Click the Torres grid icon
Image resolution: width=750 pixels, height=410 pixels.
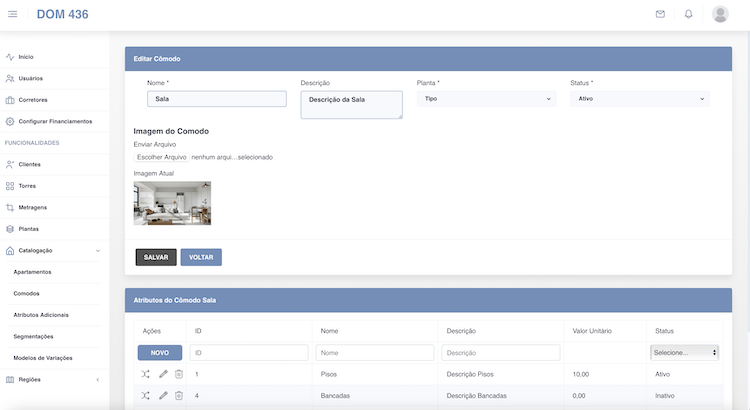point(10,186)
